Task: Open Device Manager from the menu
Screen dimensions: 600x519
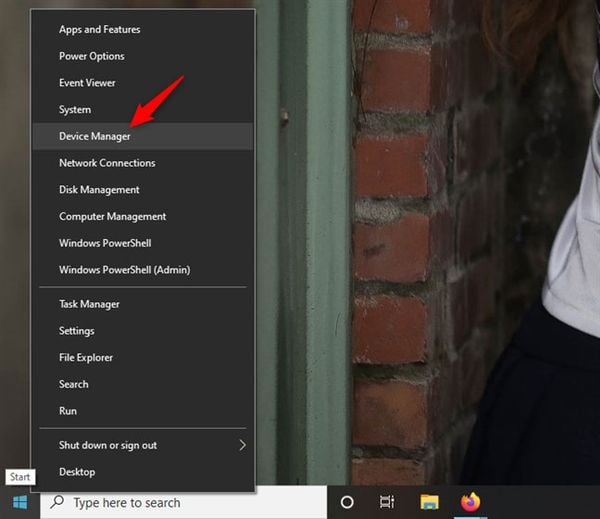Action: click(x=95, y=136)
